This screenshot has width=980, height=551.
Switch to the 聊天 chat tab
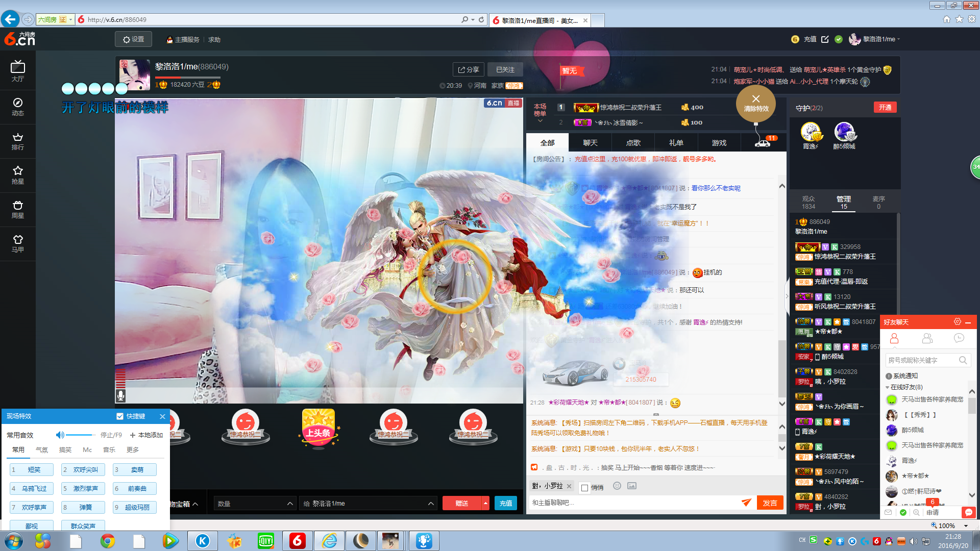point(590,143)
